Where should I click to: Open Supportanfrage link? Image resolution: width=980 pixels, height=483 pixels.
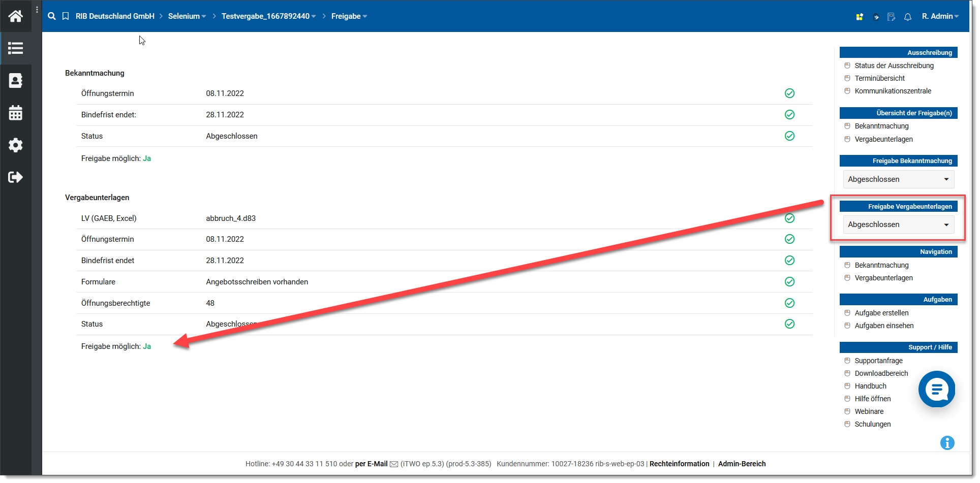coord(879,361)
